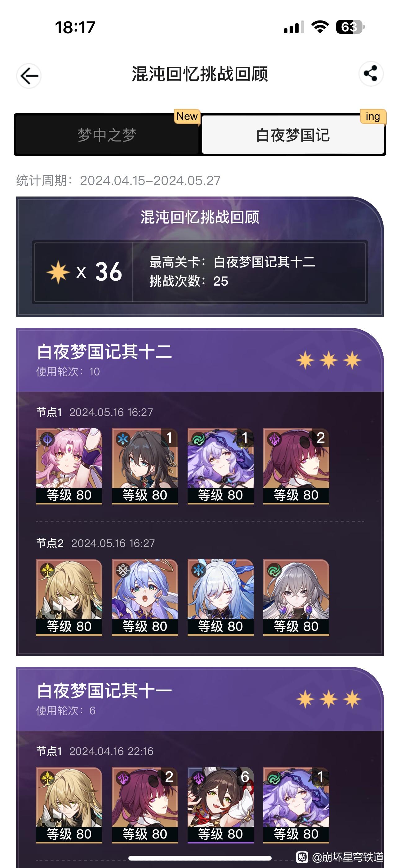Tap the back arrow icon
Viewport: 400px width, 868px height.
29,76
